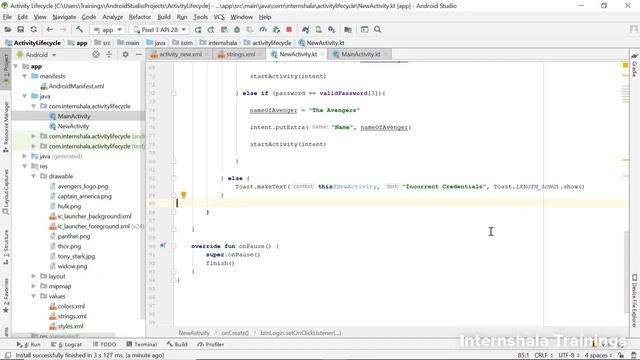Collapse the manifests folder
The image size is (640, 360).
(25, 76)
